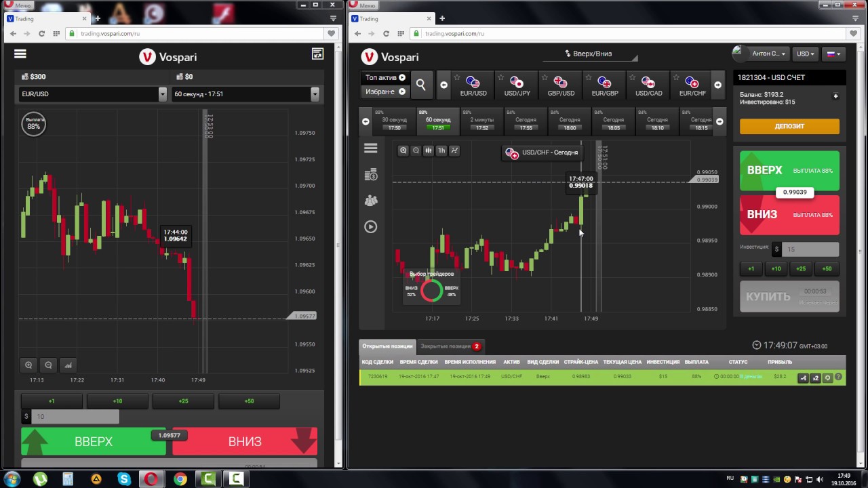The width and height of the screenshot is (868, 488).
Task: Expand the Вверх/Вниз trading mode selector
Action: 589,54
